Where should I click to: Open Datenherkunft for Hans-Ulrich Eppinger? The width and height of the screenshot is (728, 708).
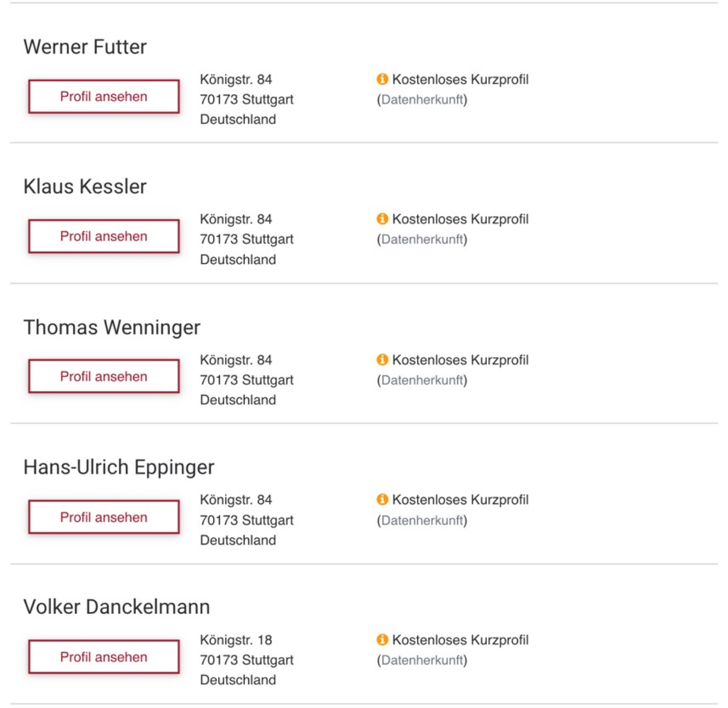422,520
